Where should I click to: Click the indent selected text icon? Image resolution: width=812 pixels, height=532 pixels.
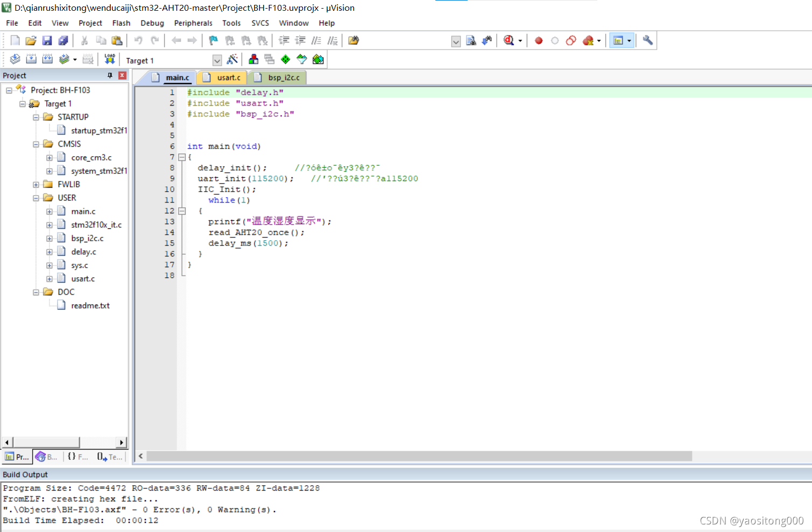point(284,40)
